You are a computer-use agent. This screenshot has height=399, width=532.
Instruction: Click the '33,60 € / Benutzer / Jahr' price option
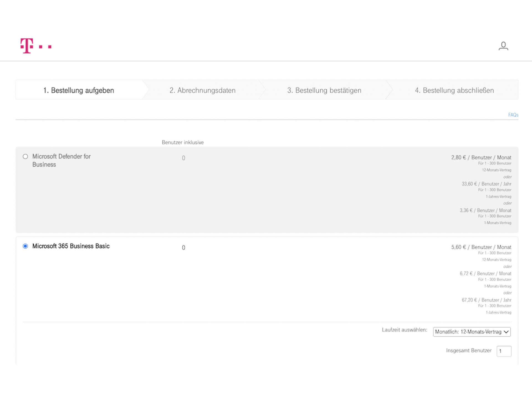pyautogui.click(x=486, y=184)
